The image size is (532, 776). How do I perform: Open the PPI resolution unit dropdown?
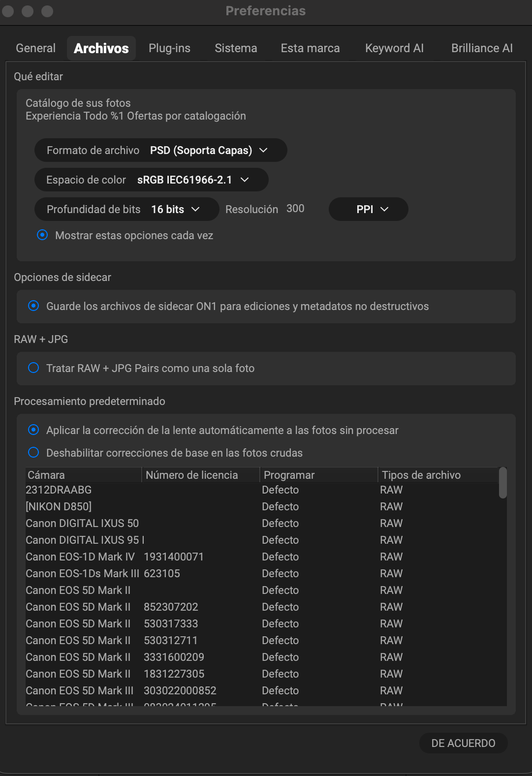pos(368,209)
